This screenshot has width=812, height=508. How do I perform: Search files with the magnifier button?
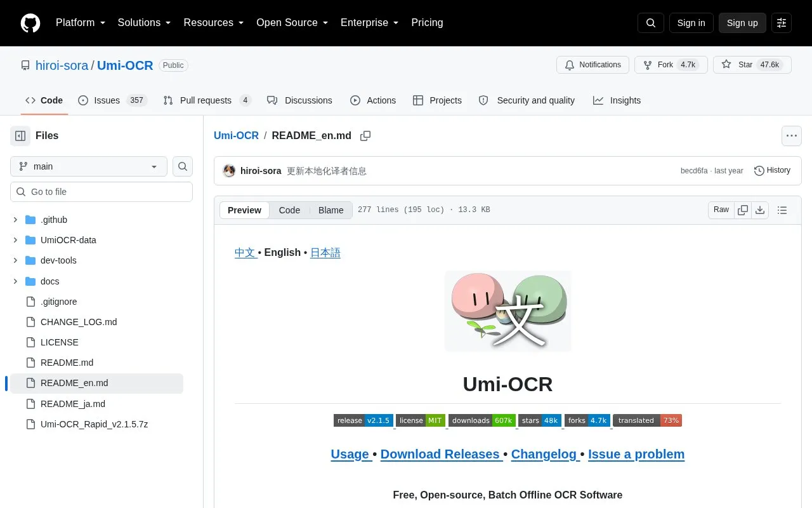click(x=183, y=166)
